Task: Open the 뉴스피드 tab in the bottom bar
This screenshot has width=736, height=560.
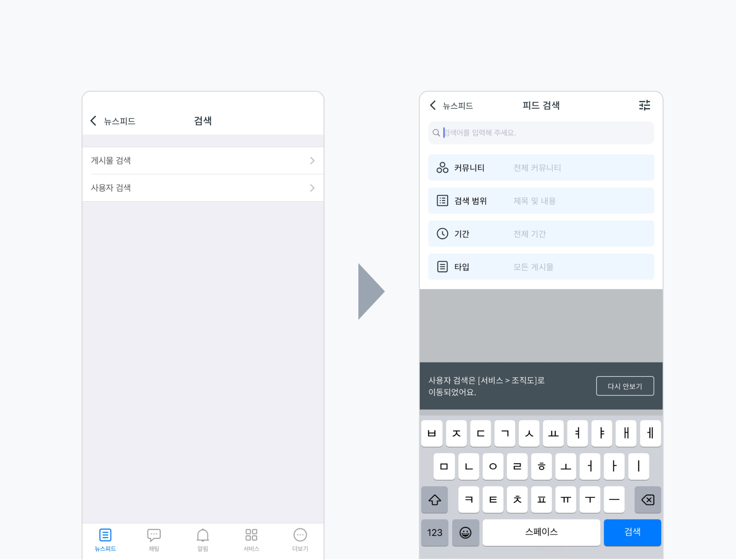Action: tap(105, 540)
